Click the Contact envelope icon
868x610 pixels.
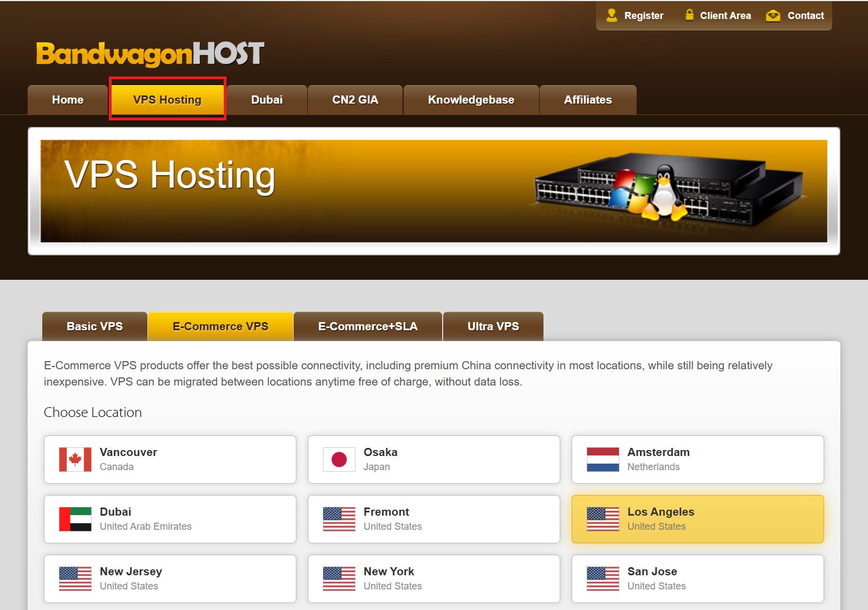pos(773,16)
